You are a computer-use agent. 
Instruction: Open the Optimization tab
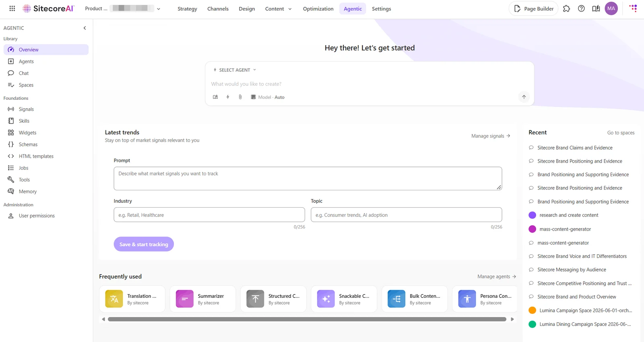coord(318,8)
